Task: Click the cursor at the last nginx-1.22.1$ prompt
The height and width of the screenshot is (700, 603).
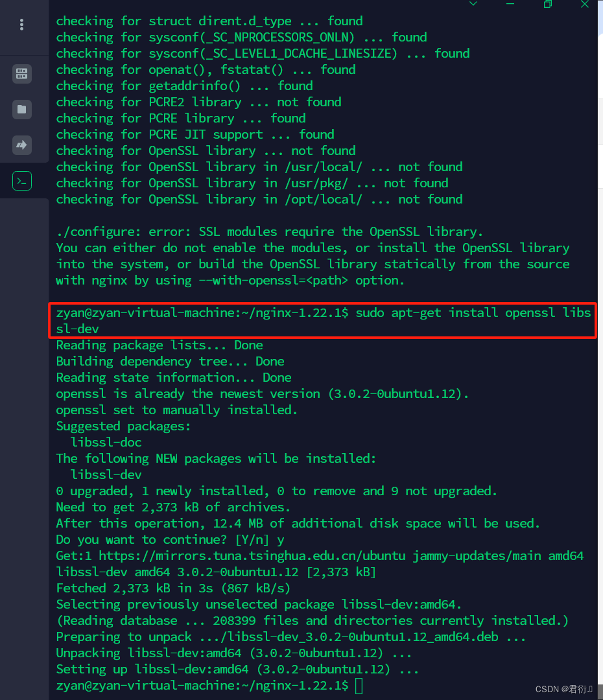Action: click(x=359, y=686)
